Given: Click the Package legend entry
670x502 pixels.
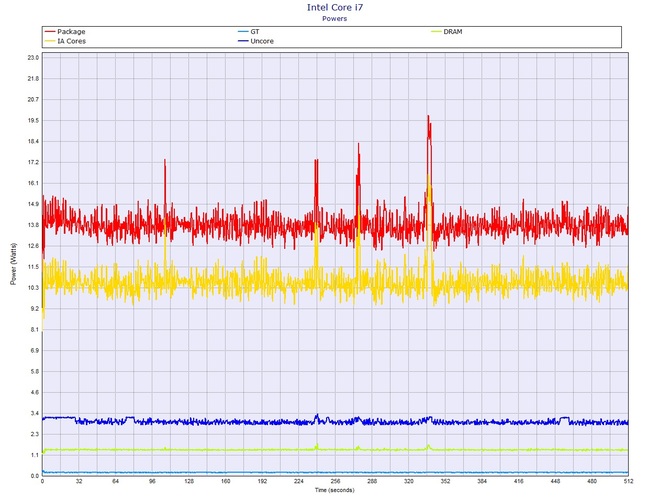Looking at the screenshot, I should pos(65,32).
